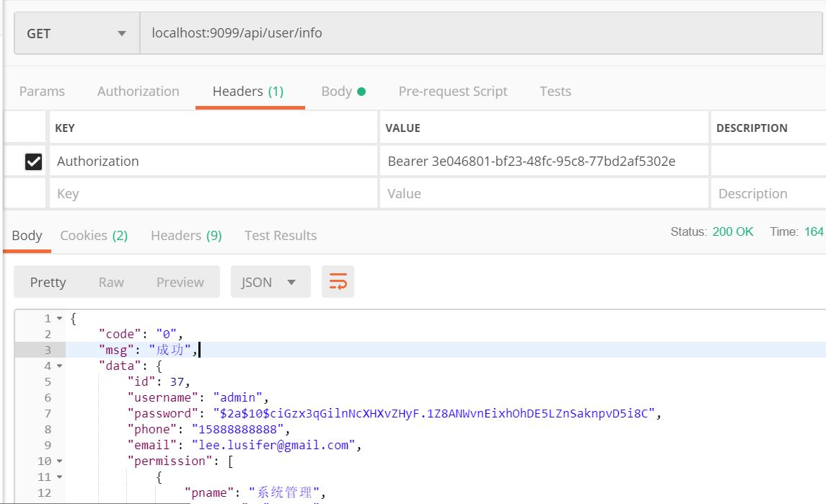Click the empty Key input field
The image size is (826, 504).
[214, 193]
